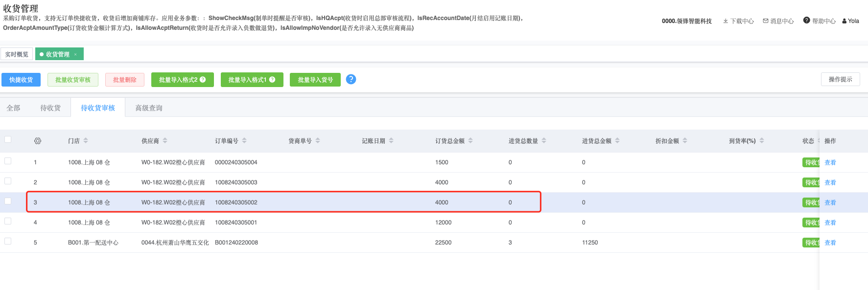The width and height of the screenshot is (868, 290).
Task: Close the 收货管理 tab
Action: coord(75,54)
